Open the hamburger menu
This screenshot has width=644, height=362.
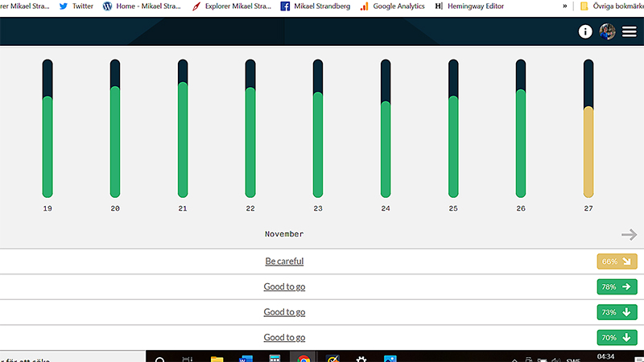coord(629,31)
